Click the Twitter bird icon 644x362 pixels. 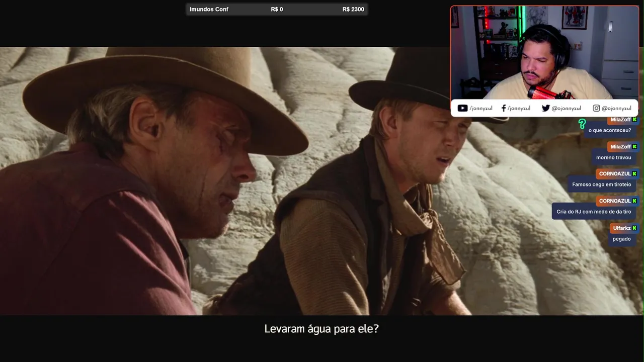click(x=545, y=108)
